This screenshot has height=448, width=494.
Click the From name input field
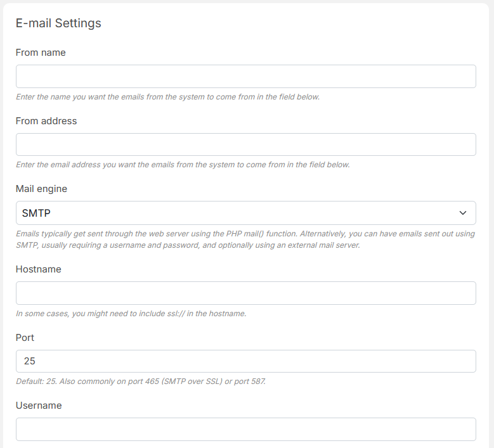tap(245, 76)
